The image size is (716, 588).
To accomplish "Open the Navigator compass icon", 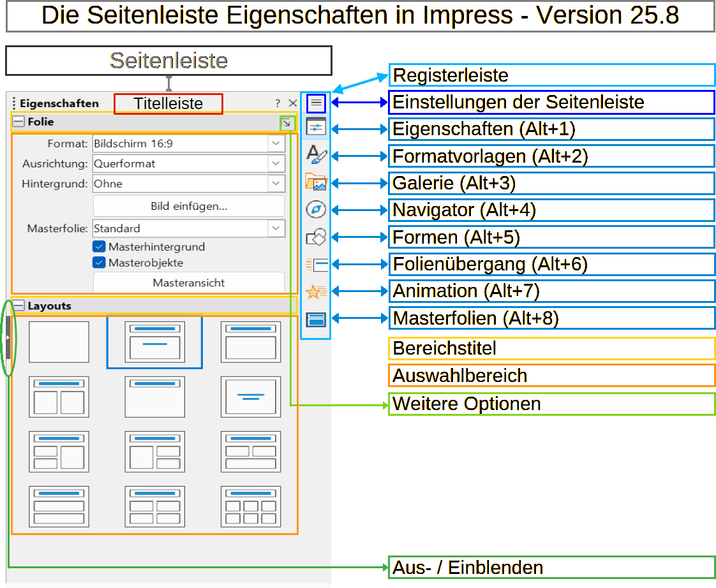I will click(x=316, y=210).
